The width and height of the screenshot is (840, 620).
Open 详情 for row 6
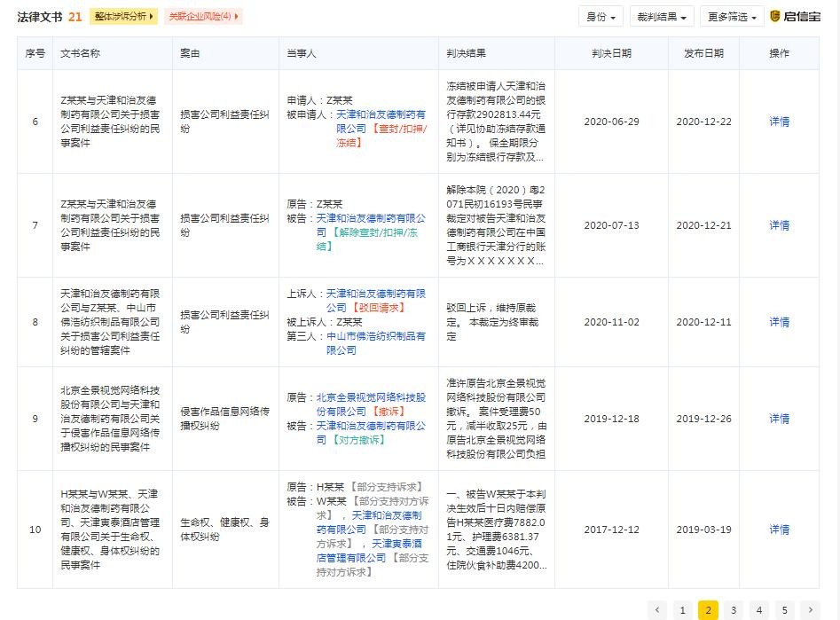779,122
